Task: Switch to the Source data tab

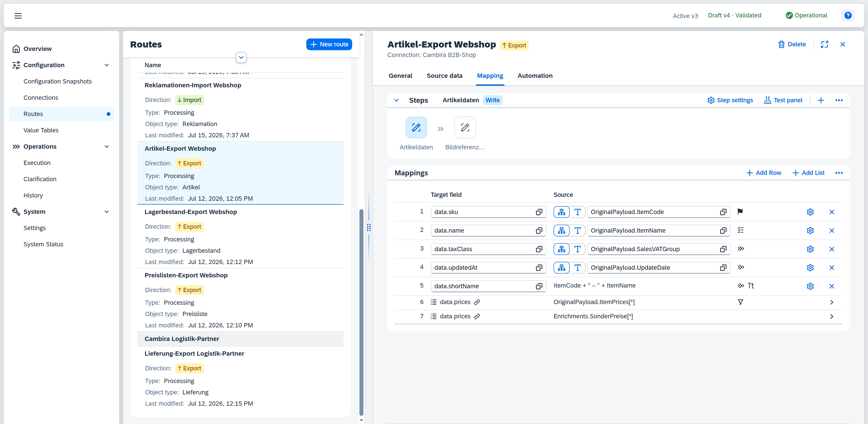Action: coord(444,76)
